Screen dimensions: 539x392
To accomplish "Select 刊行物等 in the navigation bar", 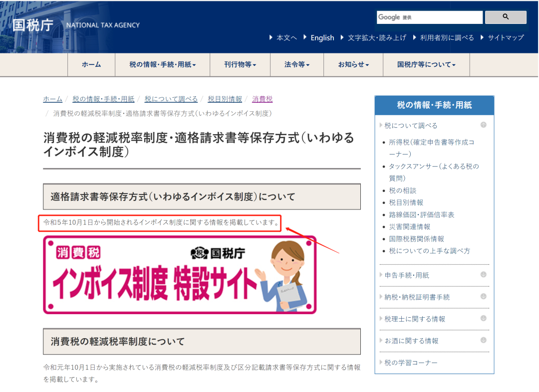I will 240,65.
